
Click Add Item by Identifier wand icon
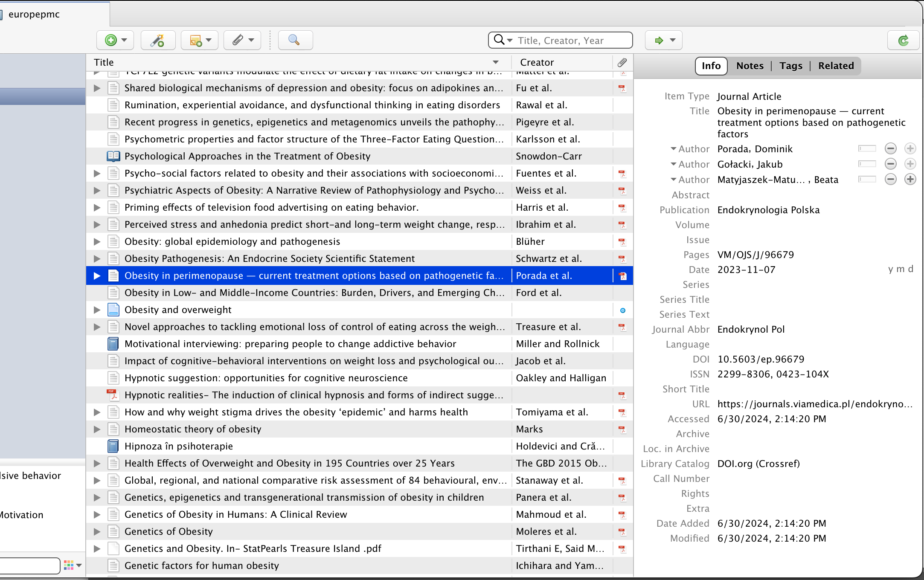[157, 40]
